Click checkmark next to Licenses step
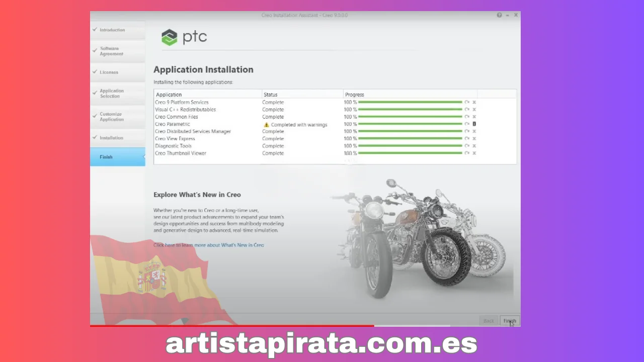This screenshot has width=644, height=362. [x=95, y=72]
